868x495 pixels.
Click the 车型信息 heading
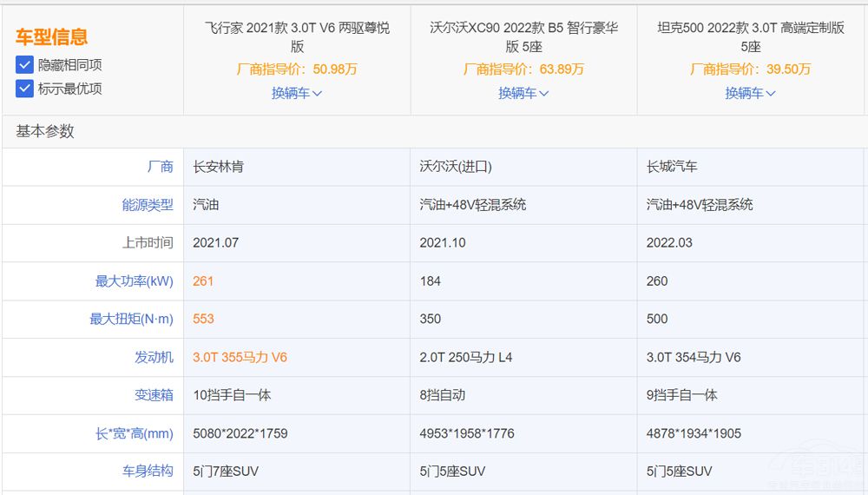click(51, 37)
